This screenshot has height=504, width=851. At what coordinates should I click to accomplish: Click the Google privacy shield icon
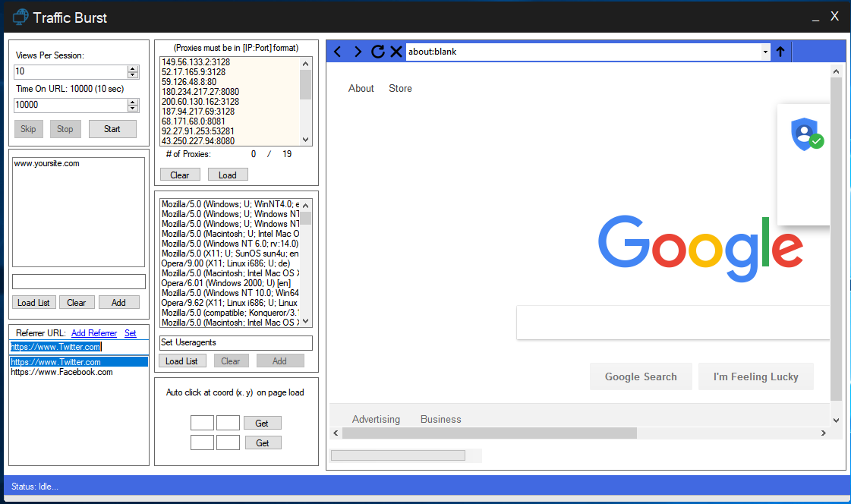pyautogui.click(x=806, y=134)
